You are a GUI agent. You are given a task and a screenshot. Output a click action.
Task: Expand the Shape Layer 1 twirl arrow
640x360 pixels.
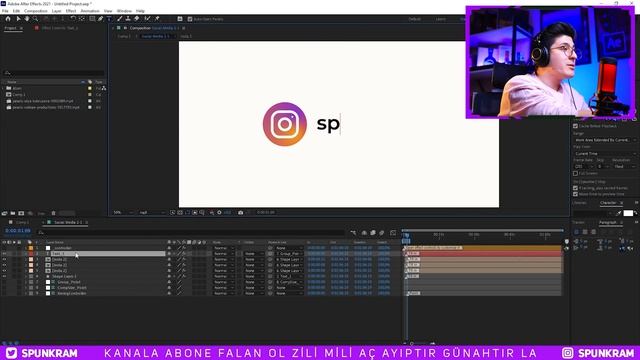(26, 276)
